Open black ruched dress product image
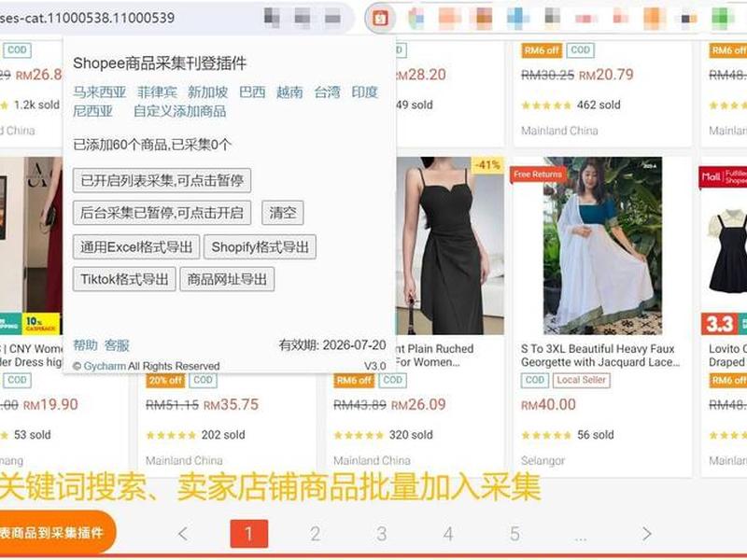The height and width of the screenshot is (560, 747). click(450, 245)
